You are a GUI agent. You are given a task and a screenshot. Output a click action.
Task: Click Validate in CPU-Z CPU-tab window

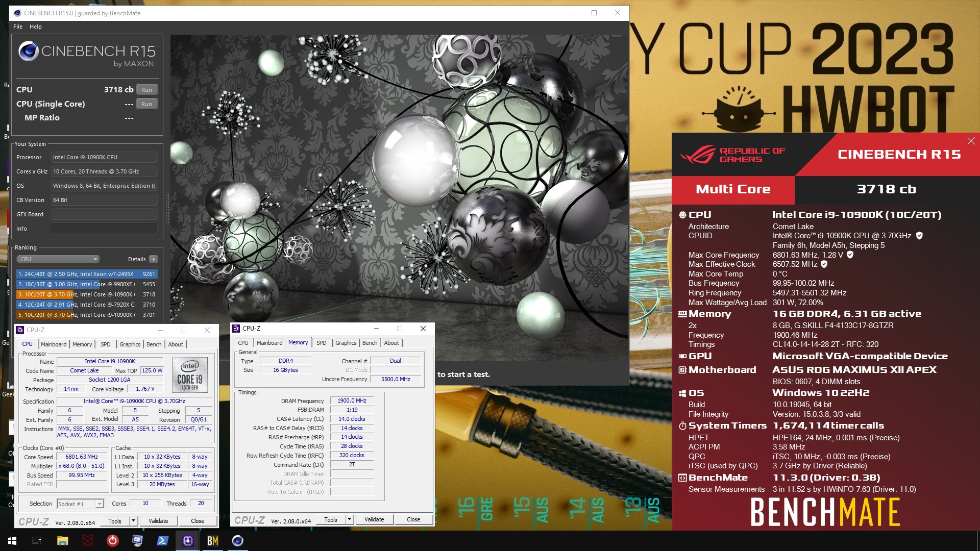158,521
